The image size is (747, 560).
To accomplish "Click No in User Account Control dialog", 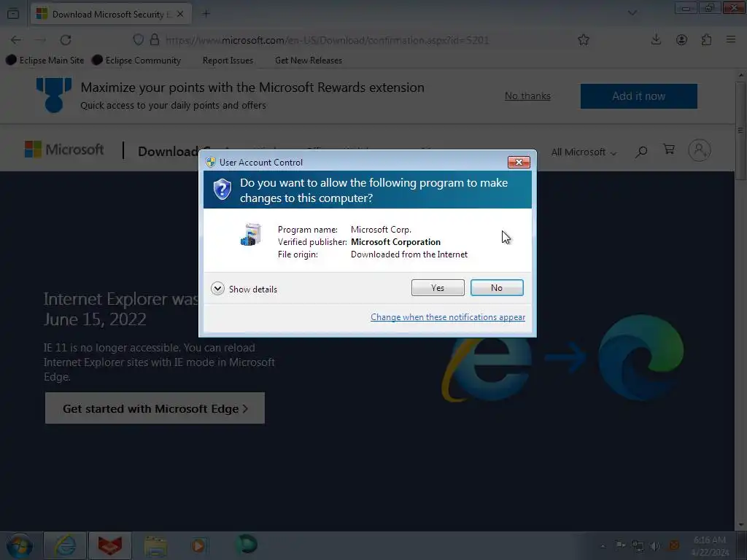I will tap(496, 287).
